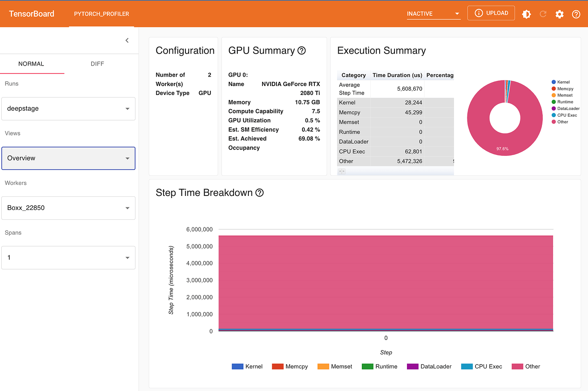Toggle the Kernel series in chart legend

[x=247, y=366]
